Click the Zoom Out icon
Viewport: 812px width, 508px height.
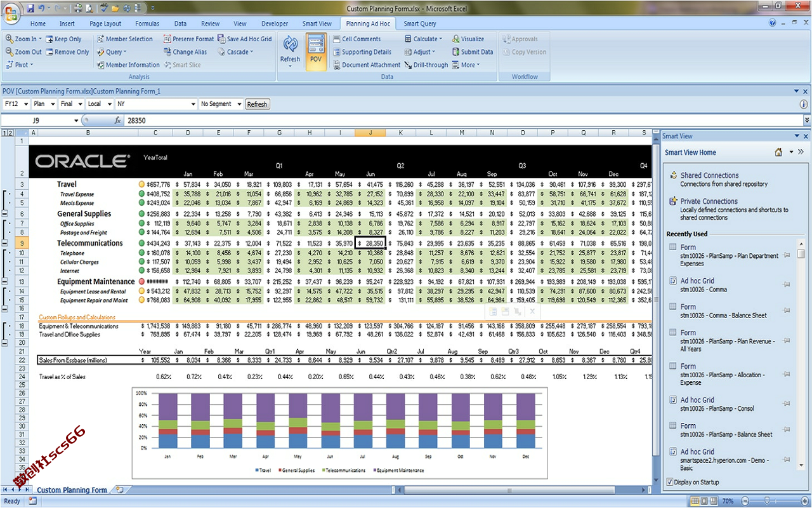click(10, 52)
